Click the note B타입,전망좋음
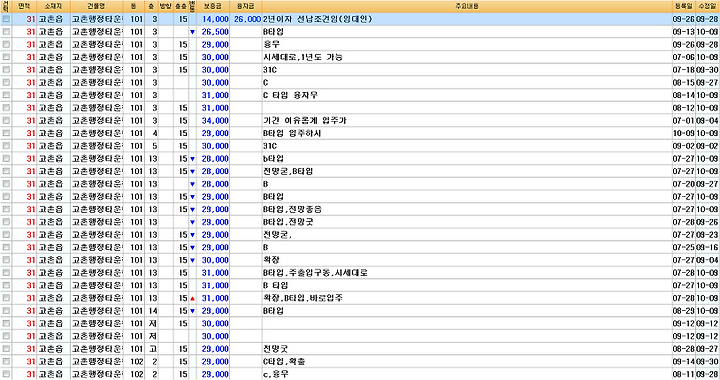 [x=292, y=209]
